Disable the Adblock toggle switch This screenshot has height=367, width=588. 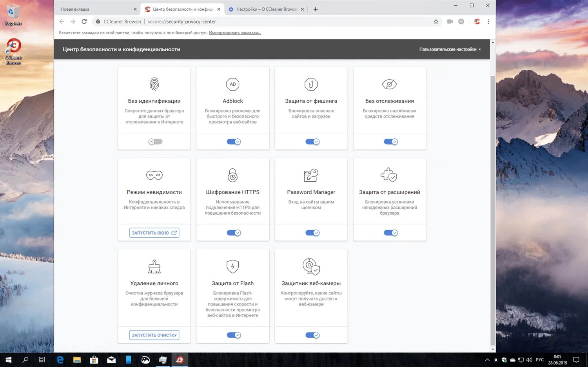234,142
